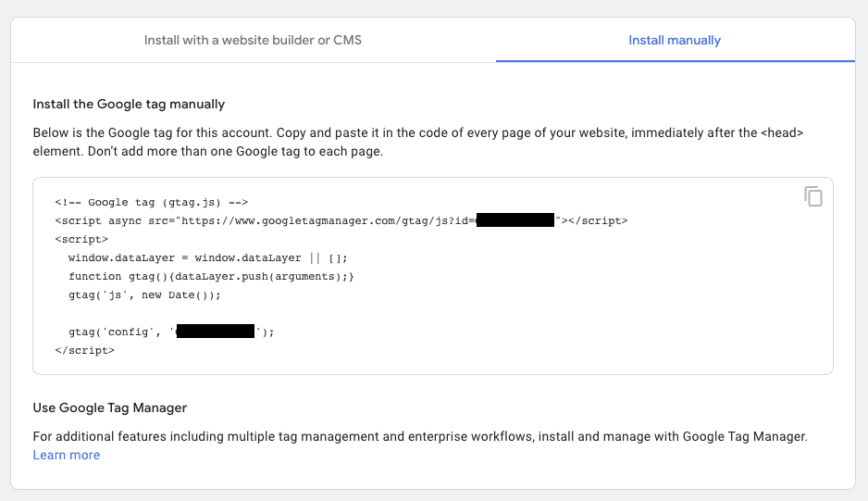
Task: Open the Learn more link
Action: point(67,455)
